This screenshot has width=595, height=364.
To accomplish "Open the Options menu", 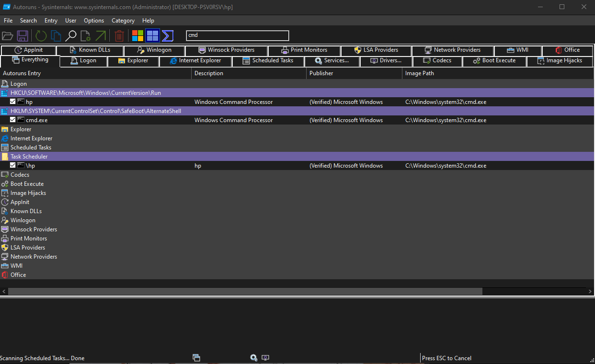I will pyautogui.click(x=94, y=21).
